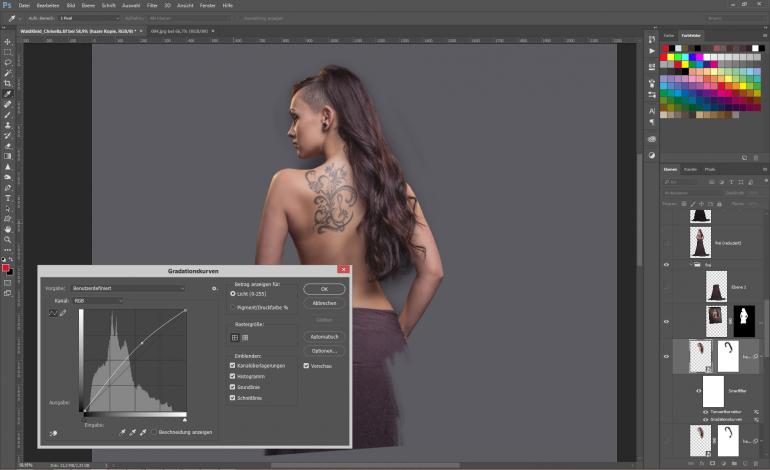Click the white point eyedropper in curves dialog

(x=145, y=432)
